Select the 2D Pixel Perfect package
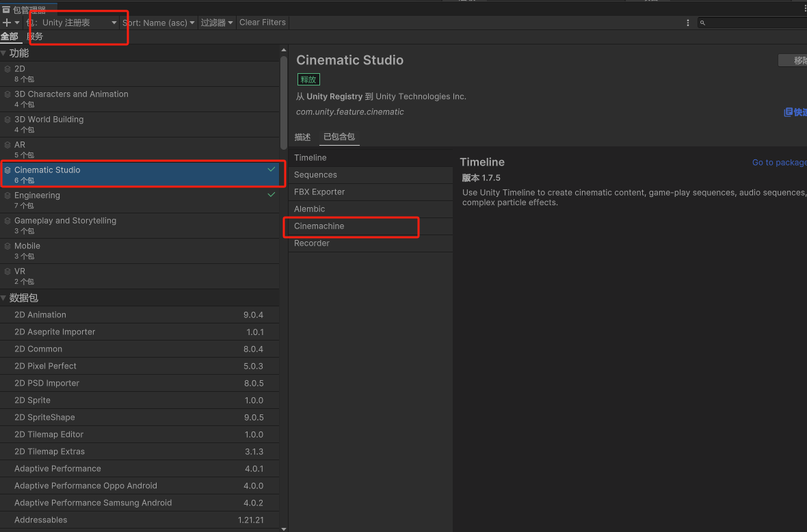 click(140, 366)
